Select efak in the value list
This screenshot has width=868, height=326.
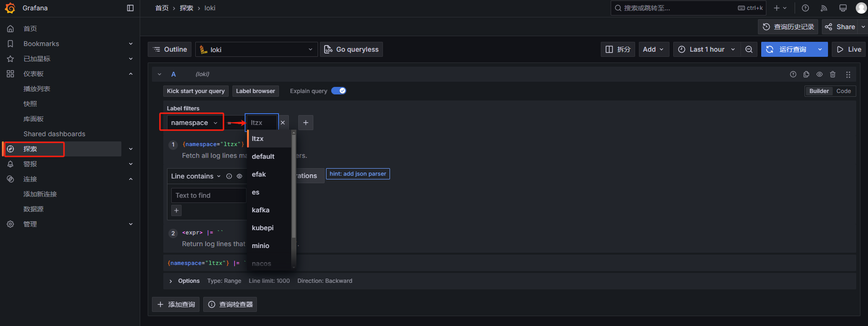pyautogui.click(x=270, y=174)
